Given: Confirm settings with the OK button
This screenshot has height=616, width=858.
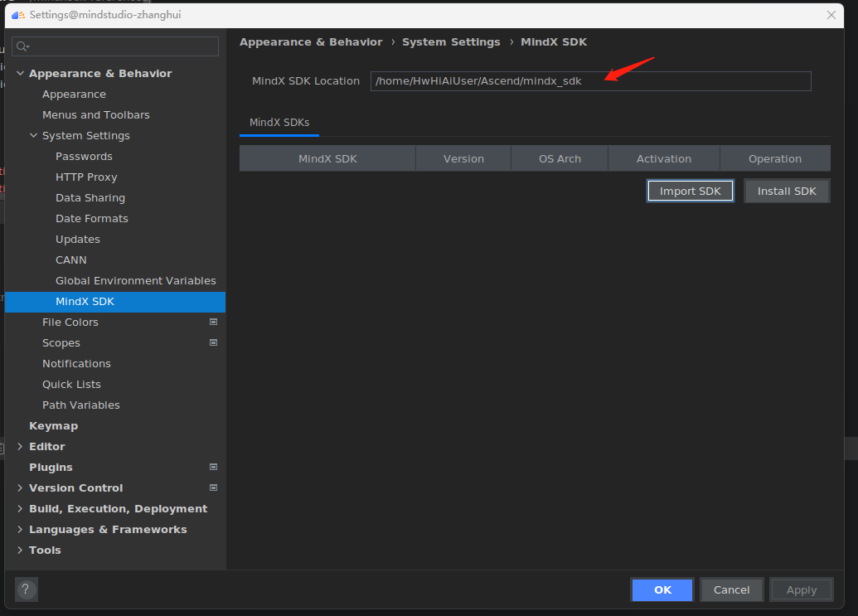Looking at the screenshot, I should point(662,589).
